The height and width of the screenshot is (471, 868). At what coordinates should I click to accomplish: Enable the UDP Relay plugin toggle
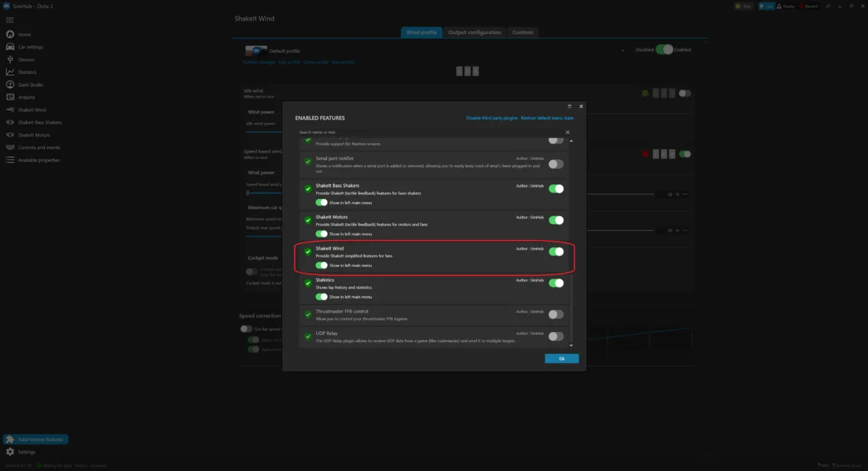pos(556,336)
